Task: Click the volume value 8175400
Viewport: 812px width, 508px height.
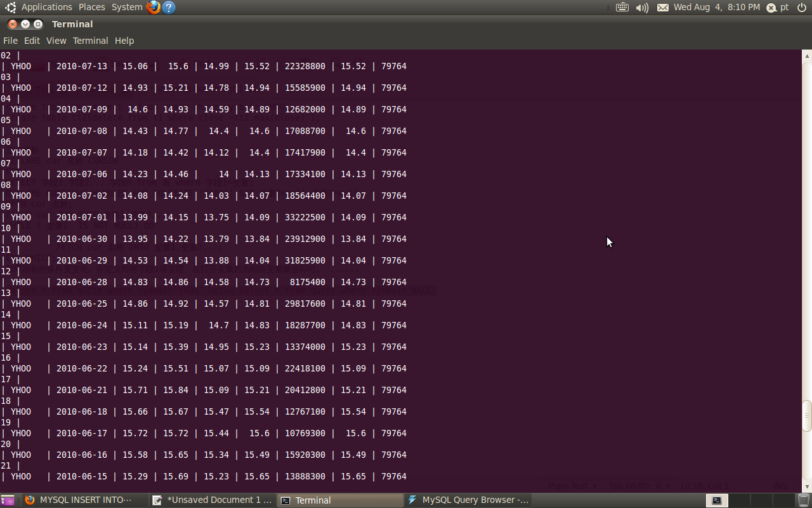Action: [308, 282]
